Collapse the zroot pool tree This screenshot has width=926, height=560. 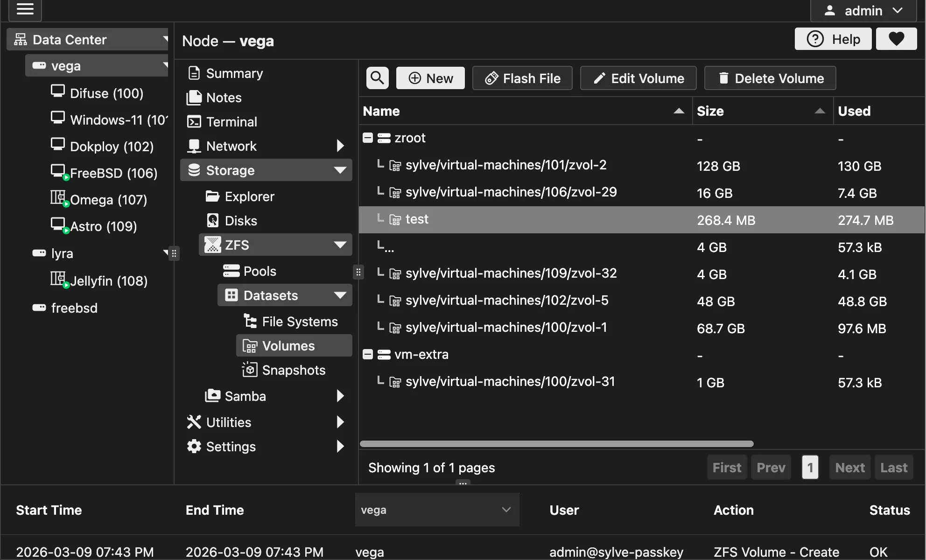pyautogui.click(x=368, y=138)
